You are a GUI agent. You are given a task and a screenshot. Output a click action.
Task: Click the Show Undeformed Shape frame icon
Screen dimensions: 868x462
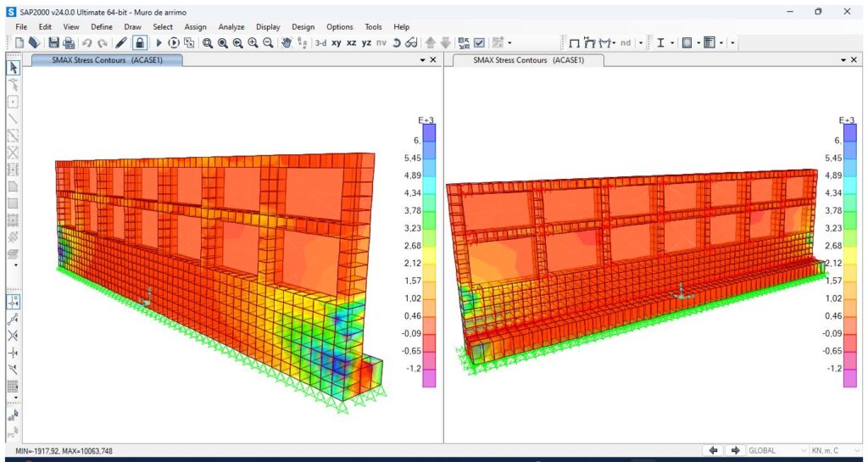pos(574,42)
